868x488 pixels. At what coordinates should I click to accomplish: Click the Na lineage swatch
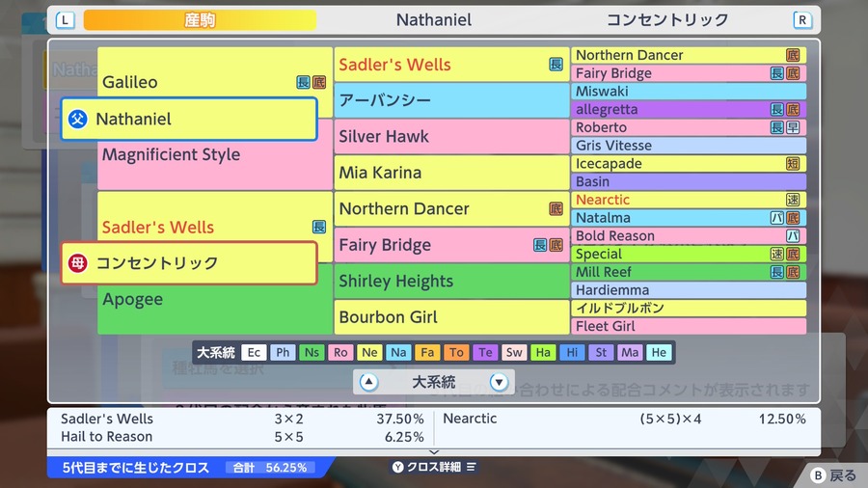pos(398,352)
